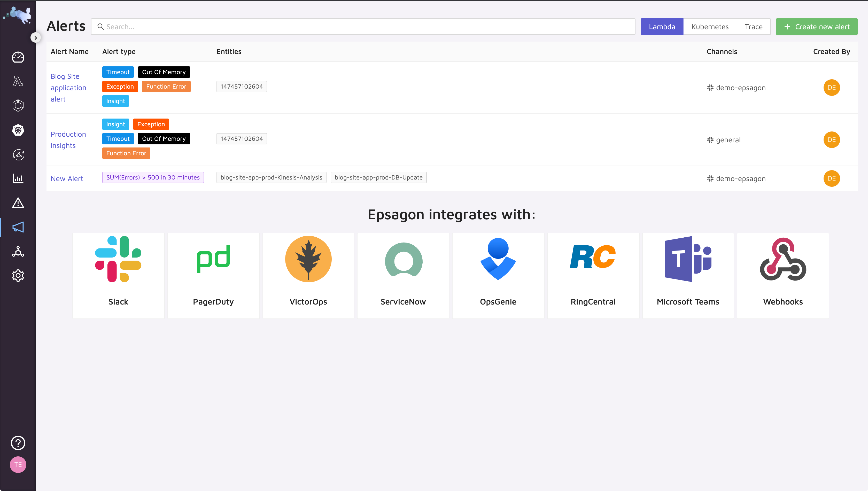Click Timeout tag in Blog Site row

coord(118,72)
